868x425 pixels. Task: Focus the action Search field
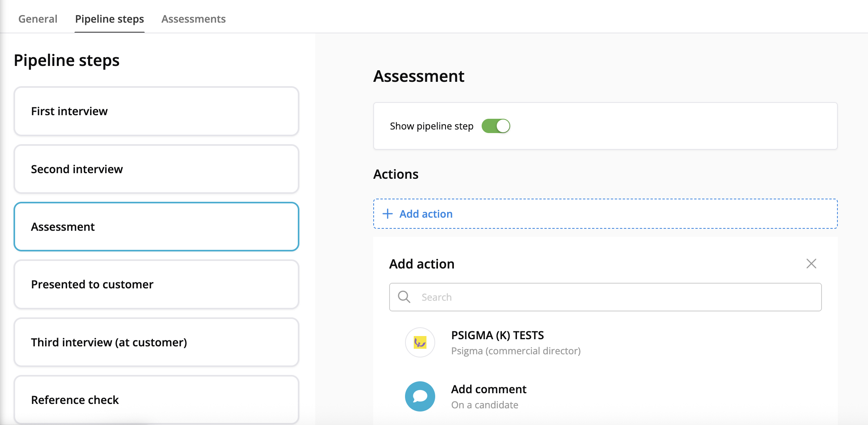(611, 297)
